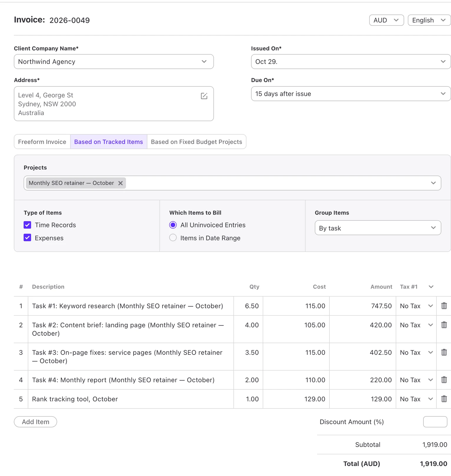This screenshot has width=451, height=476.
Task: Delete the Rank tracking tool item
Action: click(444, 399)
